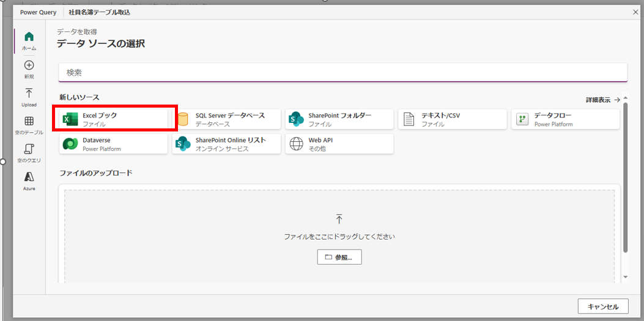Choose the テキスト/CSV file source
644x321 pixels.
tap(452, 119)
